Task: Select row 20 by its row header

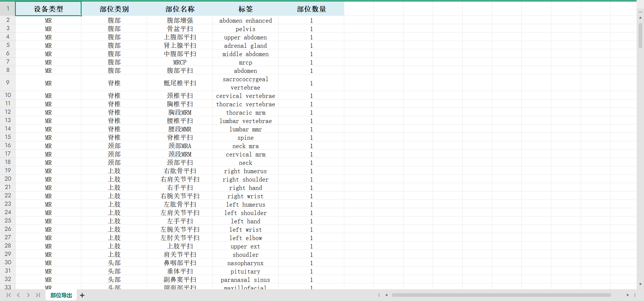Action: 8,179
